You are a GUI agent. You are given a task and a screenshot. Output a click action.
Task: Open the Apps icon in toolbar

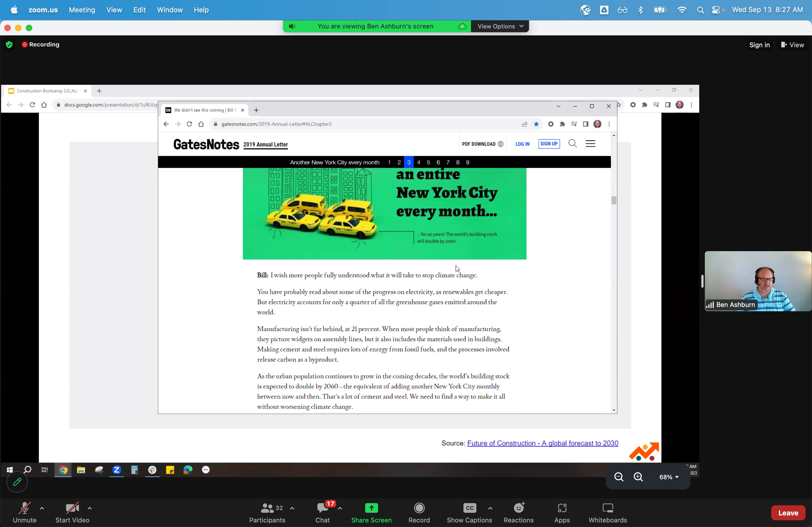click(x=562, y=508)
